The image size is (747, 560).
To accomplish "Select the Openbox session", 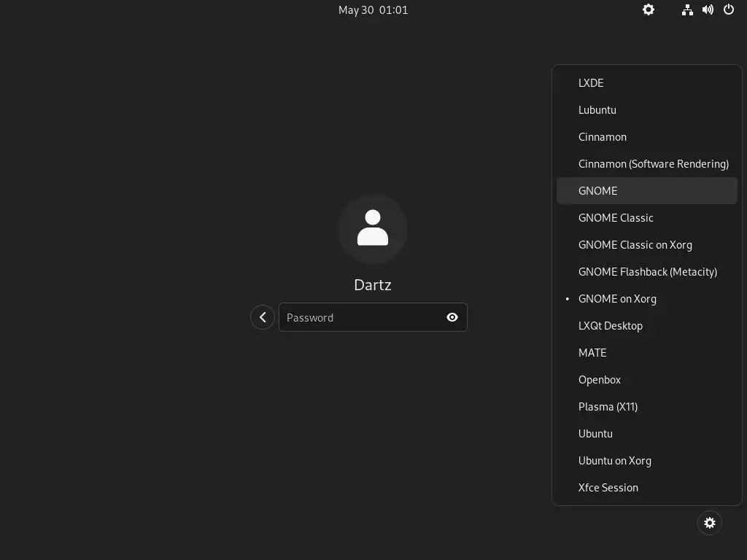I will click(x=647, y=380).
